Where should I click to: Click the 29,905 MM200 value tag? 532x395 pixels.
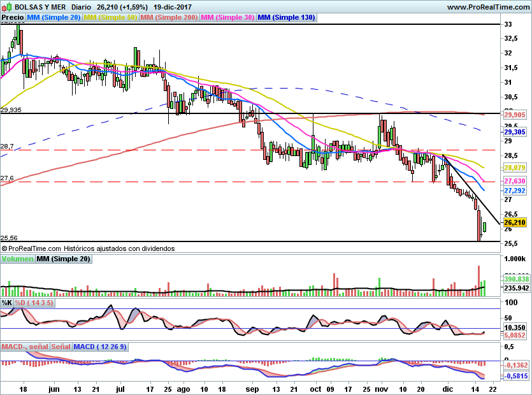point(515,115)
